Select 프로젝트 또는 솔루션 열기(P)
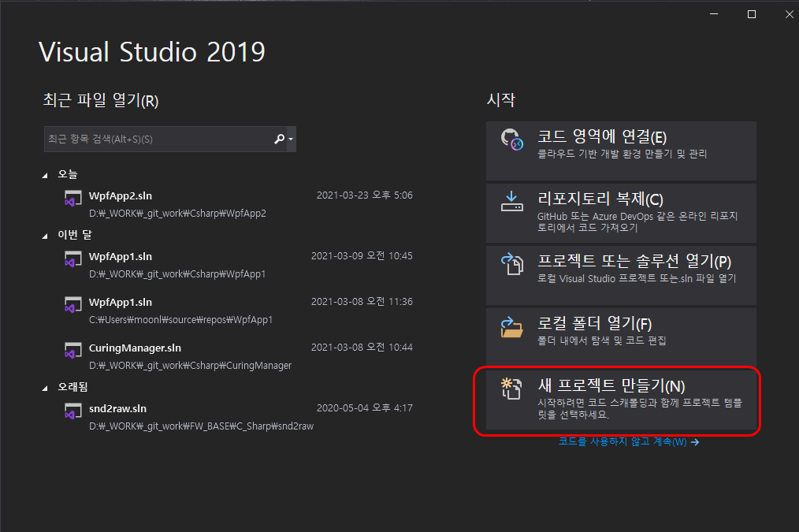799x532 pixels. click(621, 275)
